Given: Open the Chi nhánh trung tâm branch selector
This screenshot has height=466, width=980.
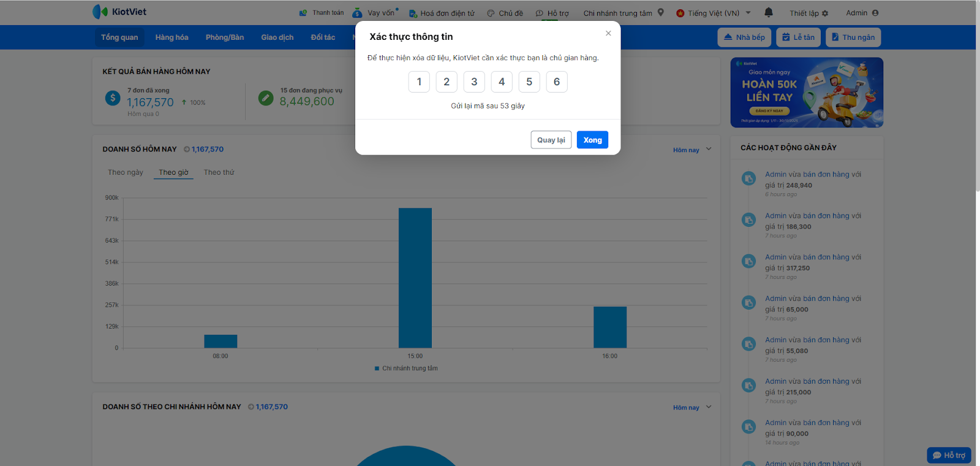Looking at the screenshot, I should click(x=624, y=13).
